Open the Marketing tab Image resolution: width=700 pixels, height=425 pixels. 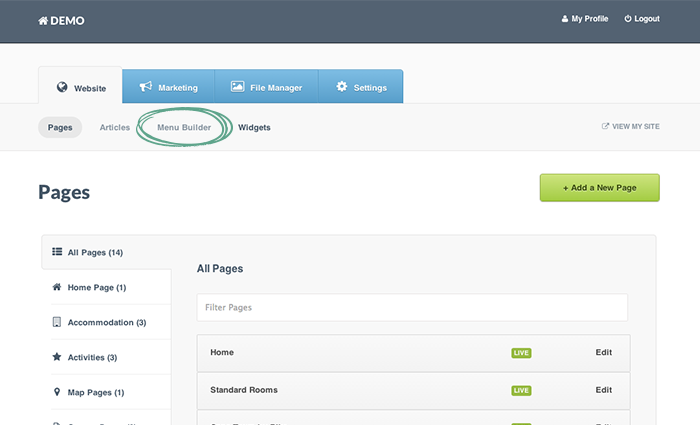click(168, 87)
